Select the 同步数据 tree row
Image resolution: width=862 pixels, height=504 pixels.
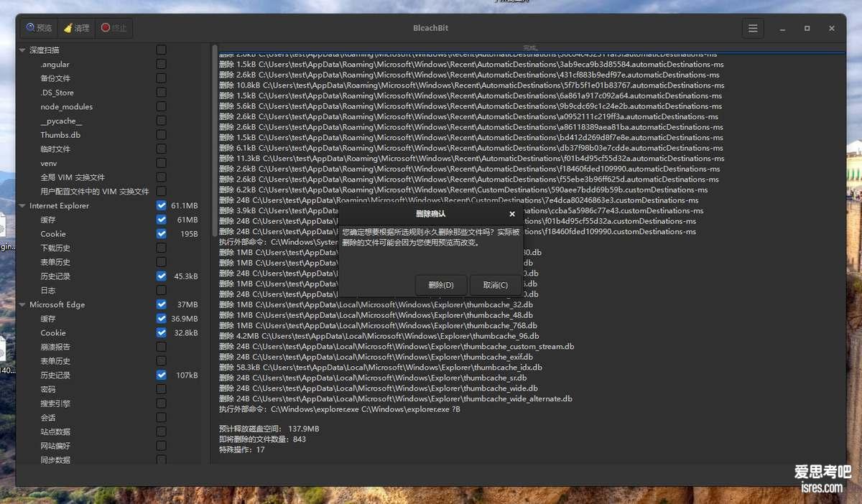pos(55,460)
